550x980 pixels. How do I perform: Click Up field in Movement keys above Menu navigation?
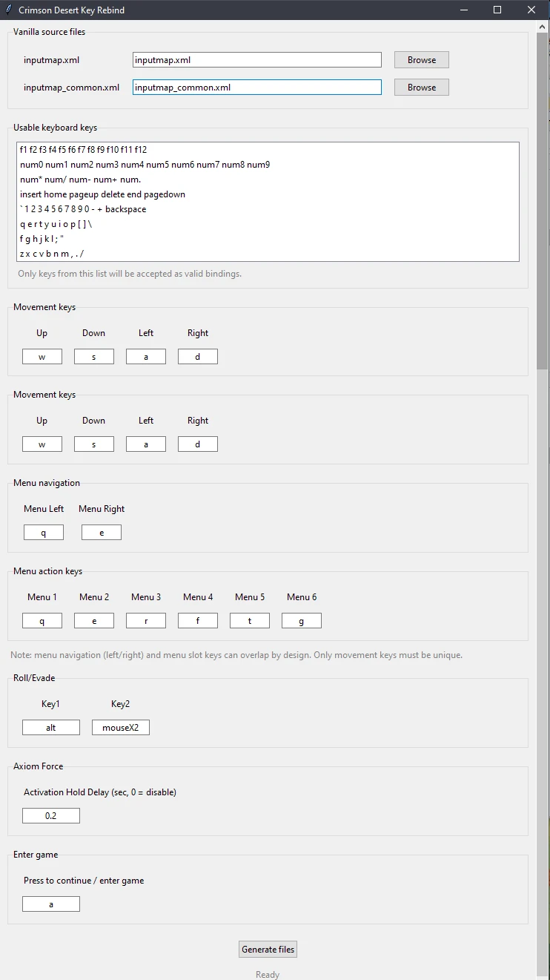coord(42,444)
